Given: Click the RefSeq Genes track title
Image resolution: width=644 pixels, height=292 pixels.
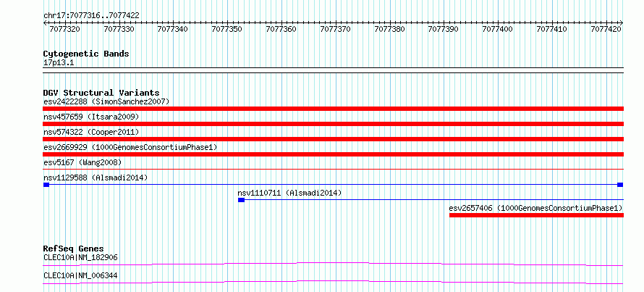Looking at the screenshot, I should [73, 249].
